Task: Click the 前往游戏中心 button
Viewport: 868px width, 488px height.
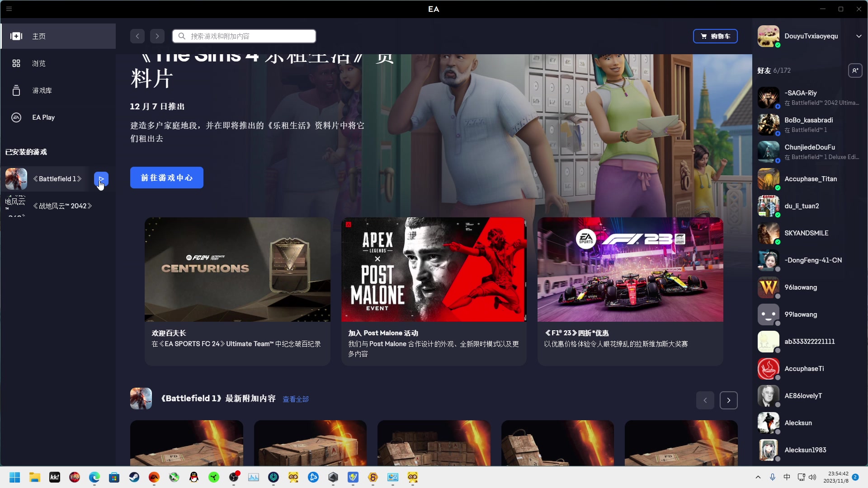Action: click(167, 178)
